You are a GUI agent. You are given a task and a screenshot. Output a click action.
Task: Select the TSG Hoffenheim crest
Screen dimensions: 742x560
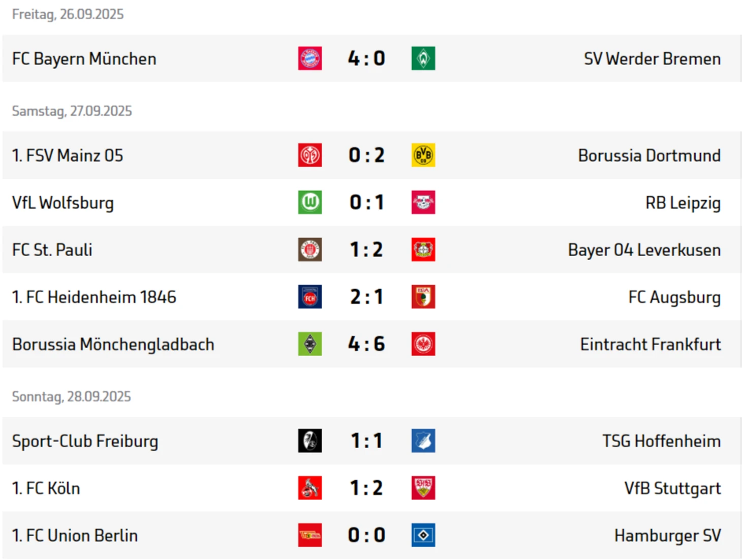pos(423,441)
